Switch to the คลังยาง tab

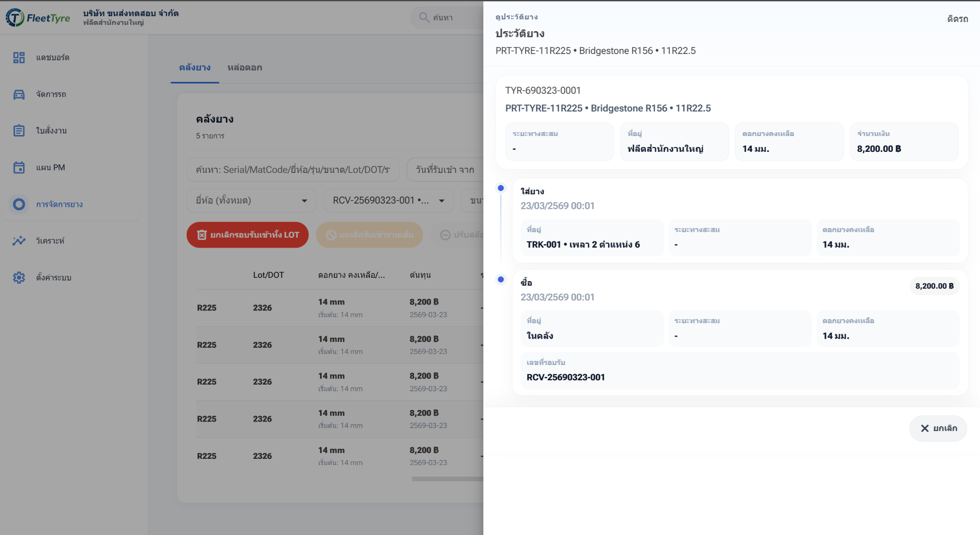pyautogui.click(x=195, y=68)
